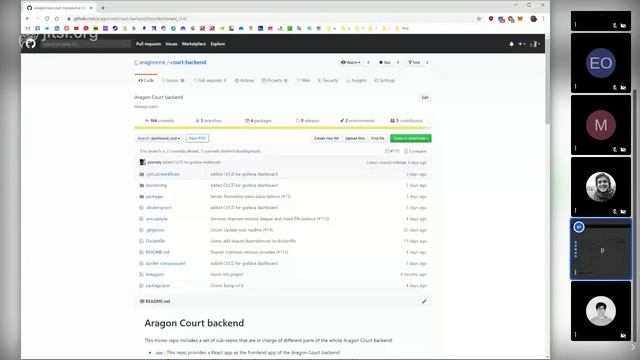This screenshot has width=640, height=360.
Task: Click the browser back arrow
Action: (x=28, y=19)
